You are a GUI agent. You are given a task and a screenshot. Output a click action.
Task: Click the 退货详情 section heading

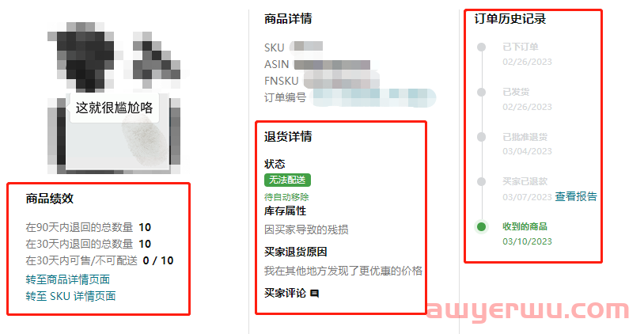(x=288, y=136)
